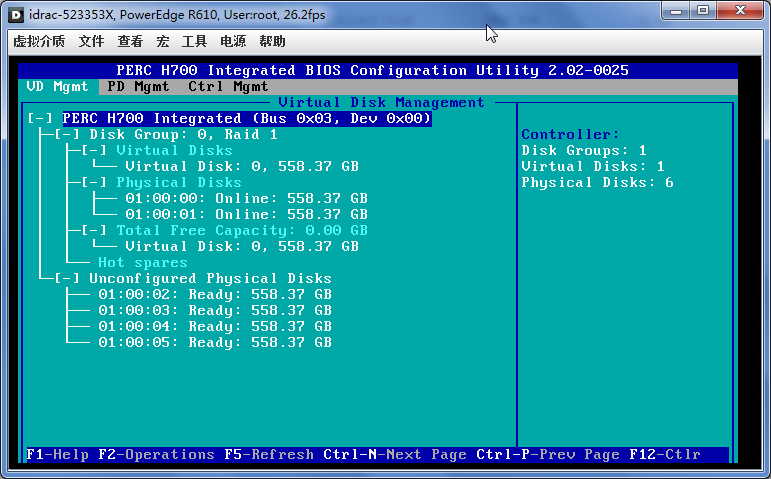Image resolution: width=771 pixels, height=479 pixels.
Task: Collapse the Disk Group 0 Raid 1 node
Action: tap(67, 135)
